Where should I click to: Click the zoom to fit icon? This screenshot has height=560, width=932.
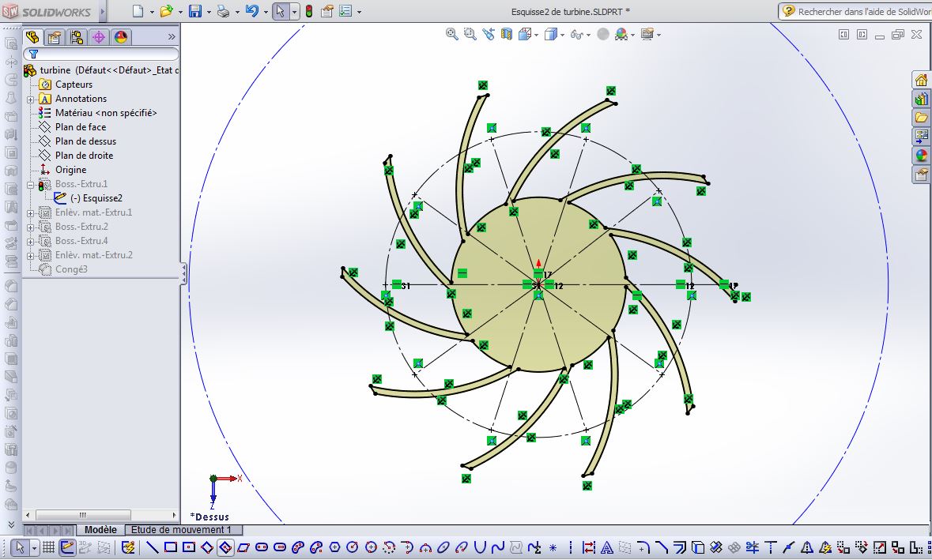click(x=451, y=35)
